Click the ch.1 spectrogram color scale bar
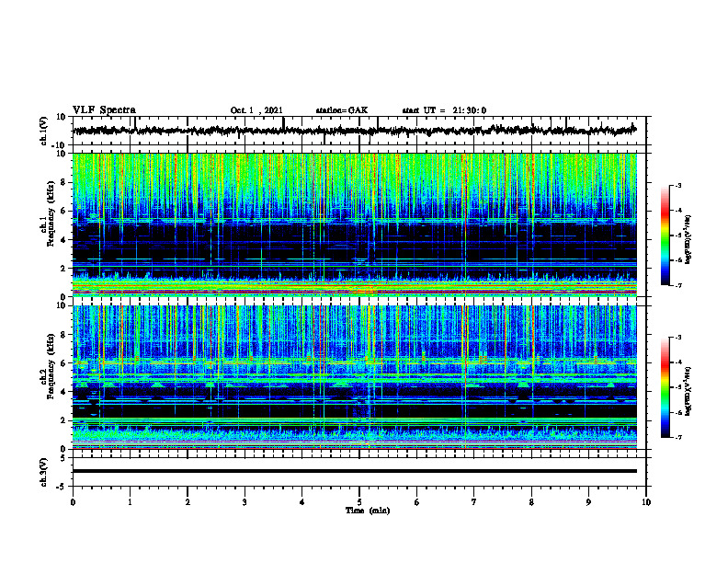This screenshot has width=728, height=563. (x=665, y=236)
